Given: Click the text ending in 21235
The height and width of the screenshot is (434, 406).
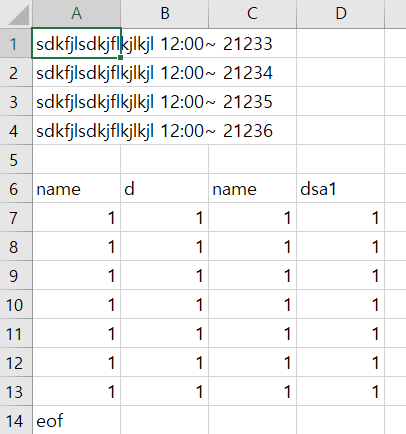Looking at the screenshot, I should [x=154, y=102].
